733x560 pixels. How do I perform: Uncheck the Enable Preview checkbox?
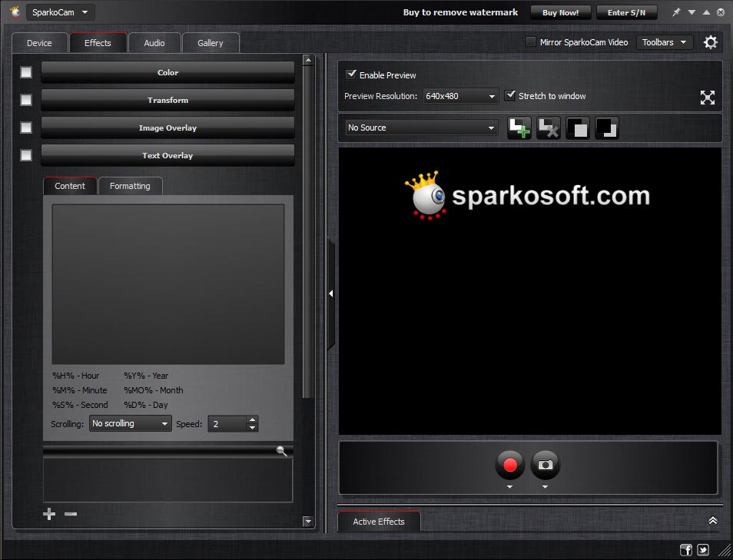click(x=351, y=75)
